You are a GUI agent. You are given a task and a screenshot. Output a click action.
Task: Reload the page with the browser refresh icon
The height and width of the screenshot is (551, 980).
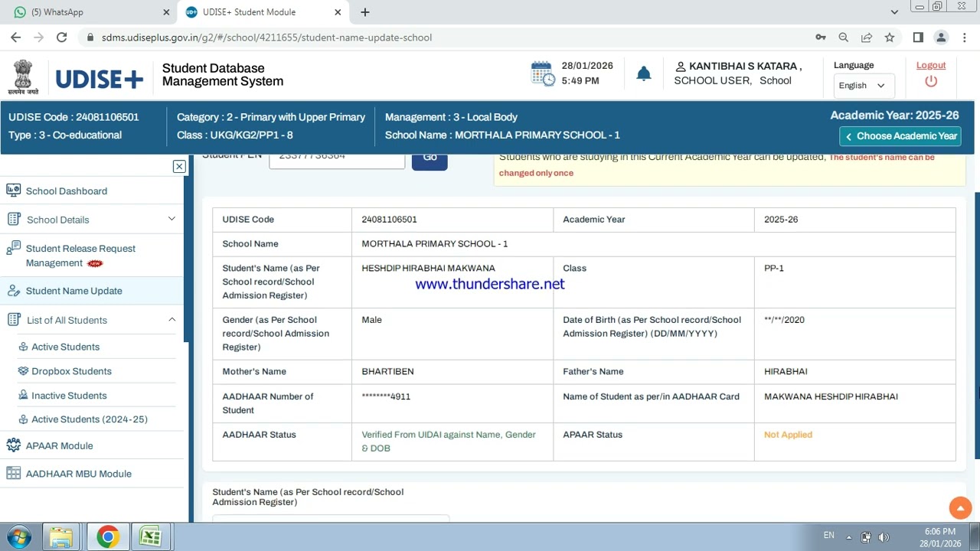point(62,37)
